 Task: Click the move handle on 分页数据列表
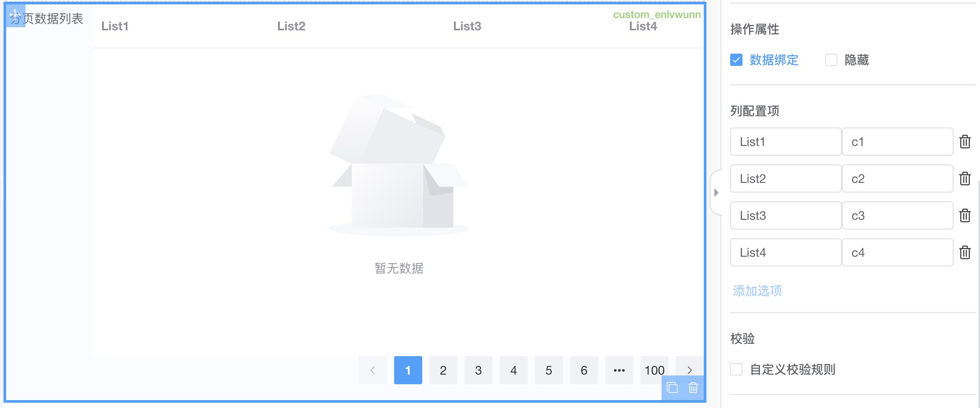click(x=16, y=16)
